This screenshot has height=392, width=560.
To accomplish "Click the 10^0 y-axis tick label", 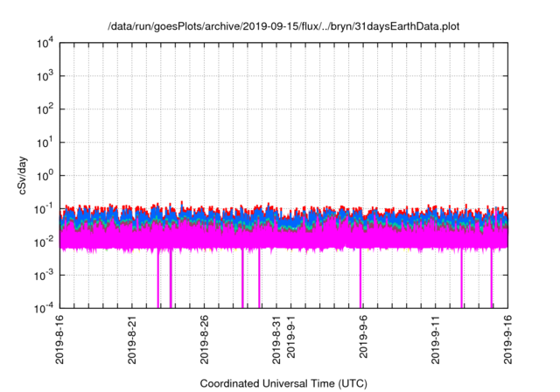I will [x=45, y=176].
